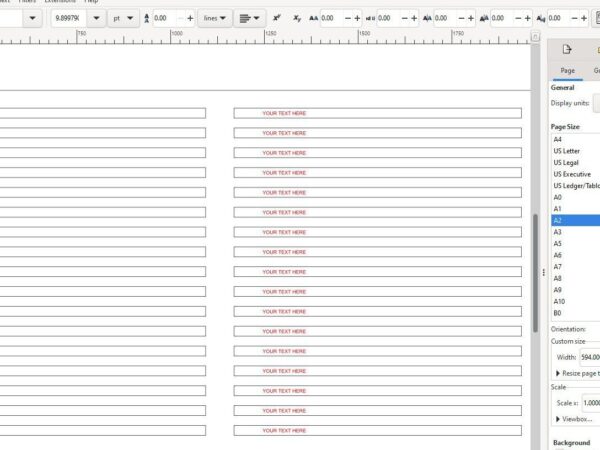Toggle subscript text formatting
Screen dimensions: 600x450
click(x=297, y=18)
